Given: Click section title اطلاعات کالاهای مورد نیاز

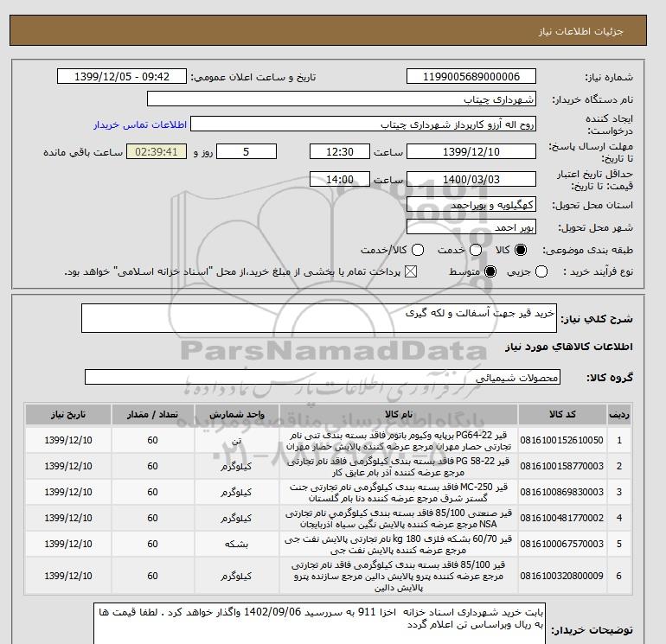Looking at the screenshot, I should point(569,347).
